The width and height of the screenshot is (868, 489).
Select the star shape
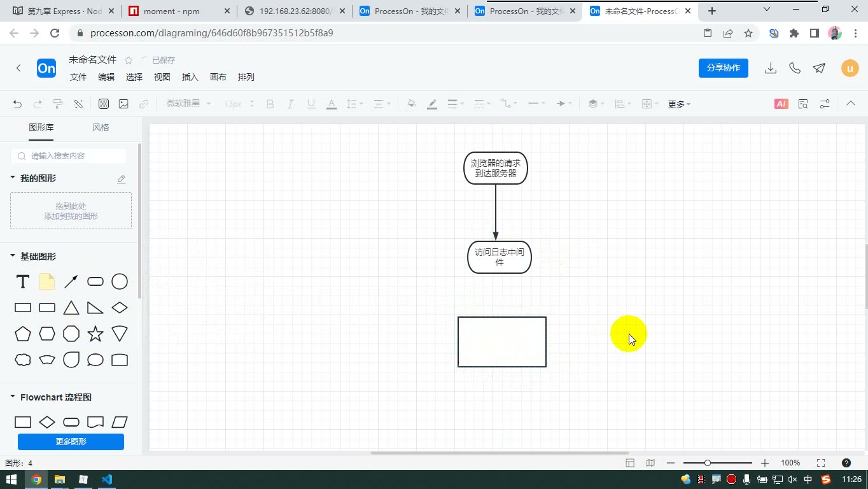95,334
